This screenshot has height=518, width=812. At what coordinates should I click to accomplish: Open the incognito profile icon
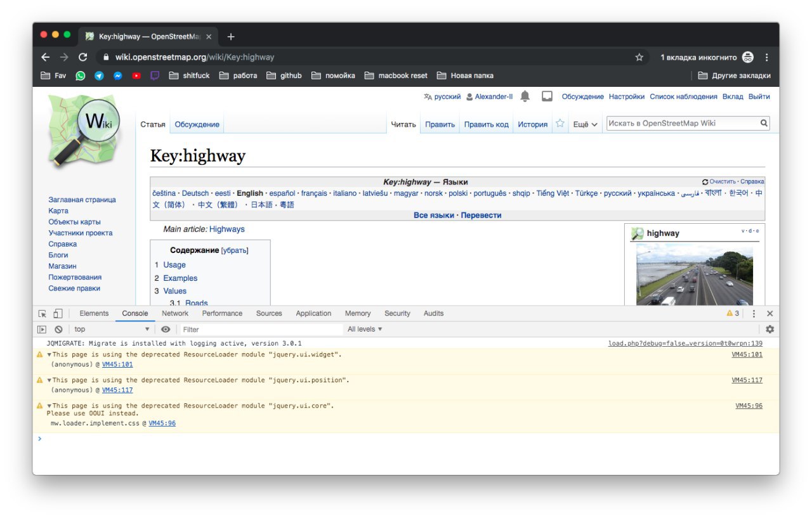coord(748,57)
